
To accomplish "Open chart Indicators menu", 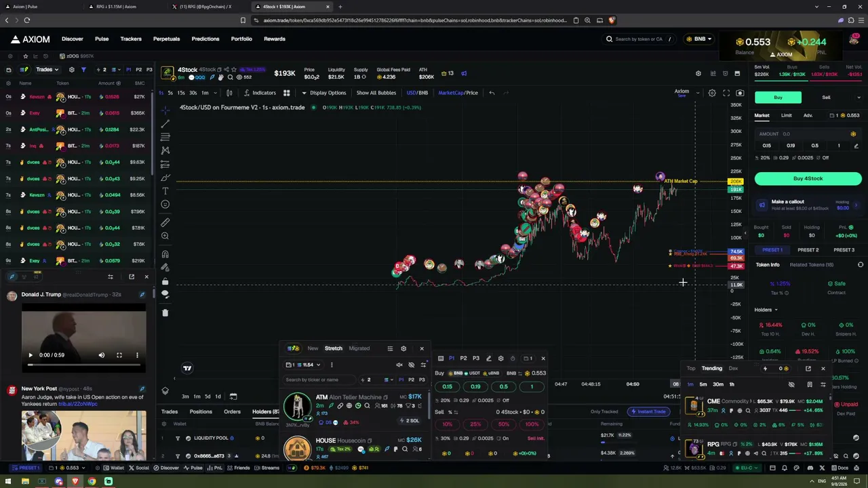I will pos(260,93).
